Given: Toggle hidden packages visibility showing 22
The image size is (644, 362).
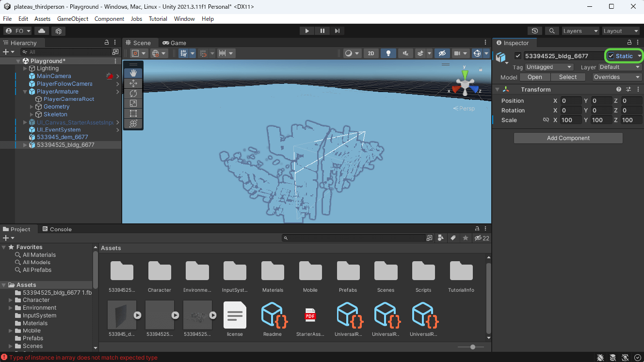Looking at the screenshot, I should (x=482, y=238).
